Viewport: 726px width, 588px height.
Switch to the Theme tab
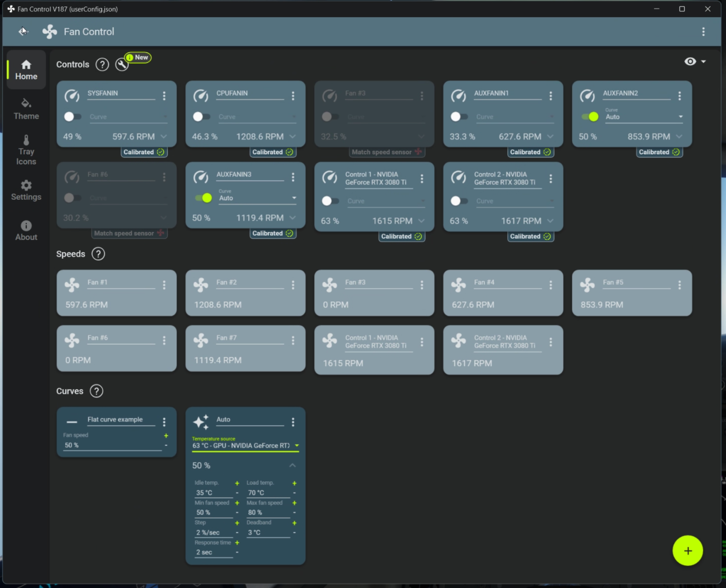[x=26, y=109]
